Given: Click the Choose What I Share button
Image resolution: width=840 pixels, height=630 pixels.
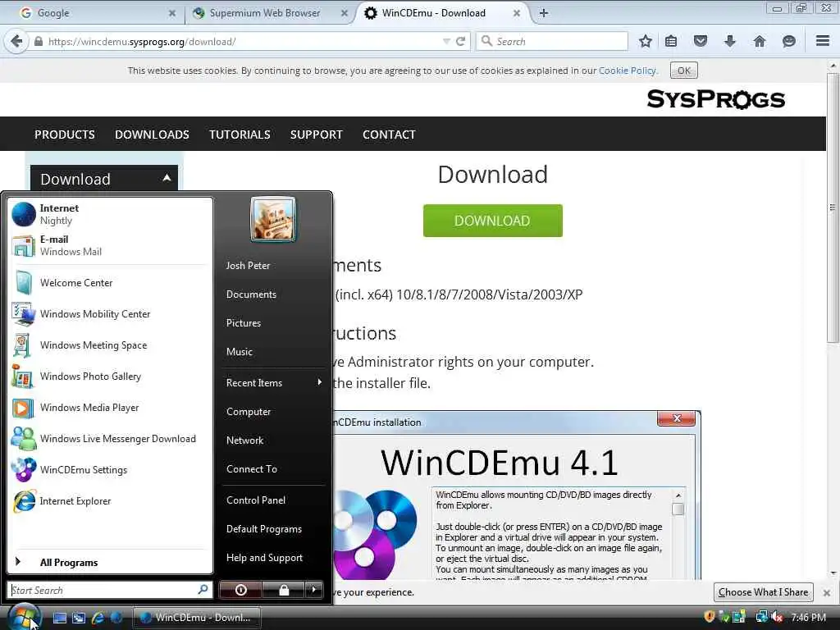Looking at the screenshot, I should point(764,592).
